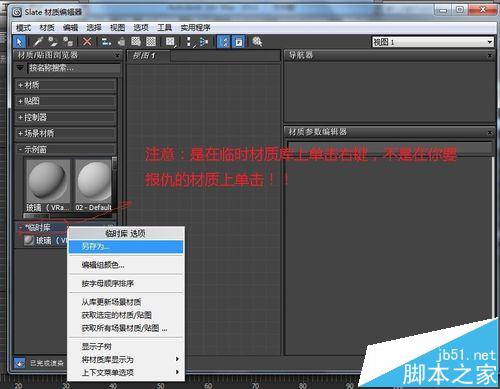
Task: Open the 选项 menu
Action: (141, 28)
